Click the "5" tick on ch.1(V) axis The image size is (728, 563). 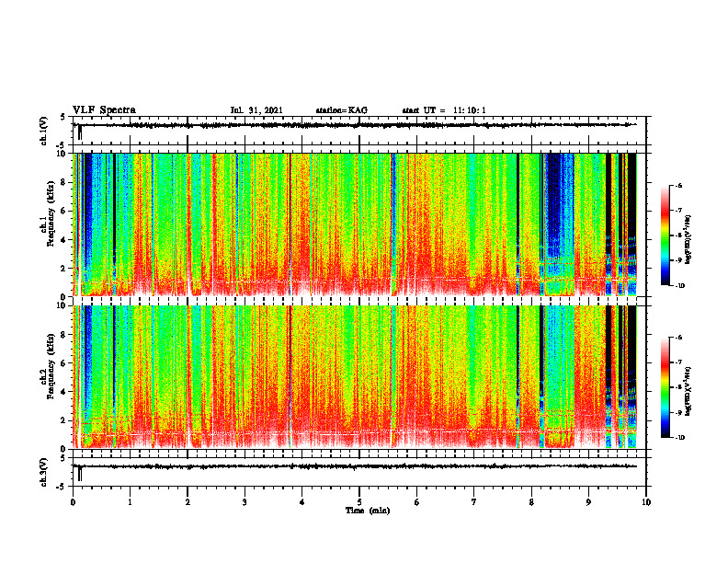(x=63, y=117)
